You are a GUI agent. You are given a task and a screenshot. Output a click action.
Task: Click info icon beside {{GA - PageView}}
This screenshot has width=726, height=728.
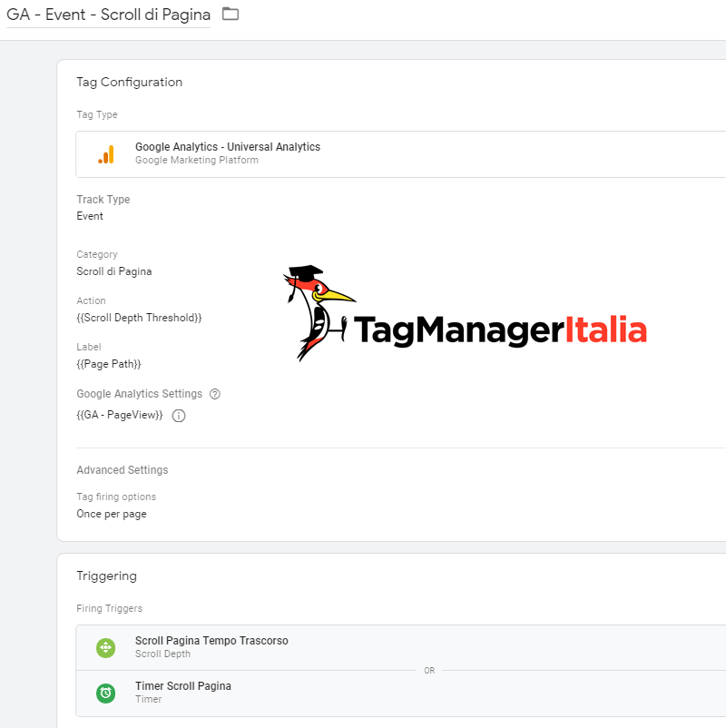click(179, 416)
